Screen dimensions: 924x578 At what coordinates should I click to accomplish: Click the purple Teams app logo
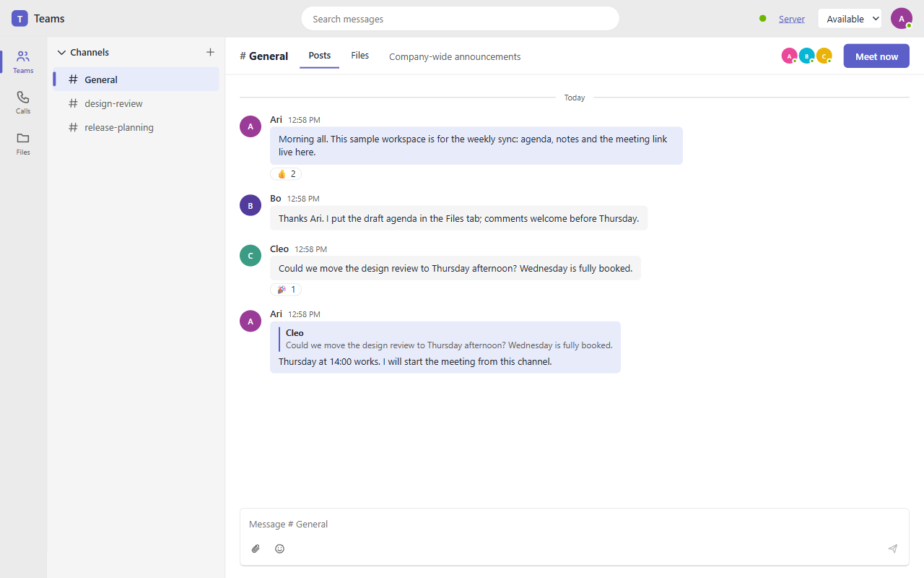pos(19,19)
